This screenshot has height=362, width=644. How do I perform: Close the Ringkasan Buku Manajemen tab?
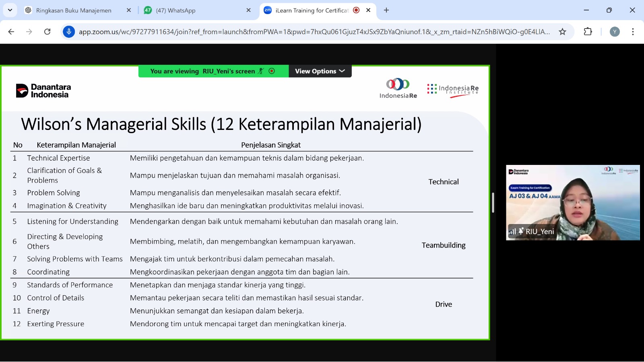(x=129, y=10)
